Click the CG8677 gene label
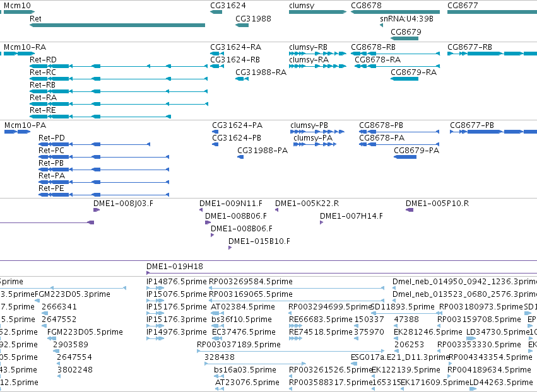This screenshot has height=392, width=537. 463,6
